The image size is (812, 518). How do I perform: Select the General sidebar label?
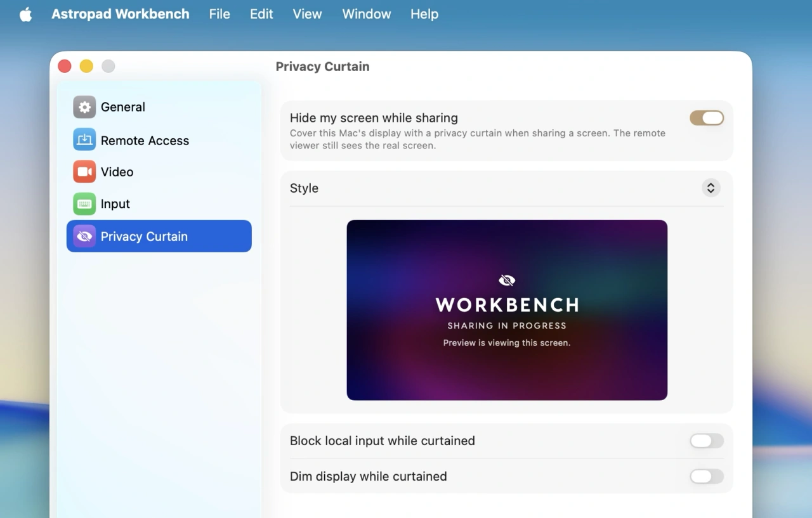click(123, 107)
